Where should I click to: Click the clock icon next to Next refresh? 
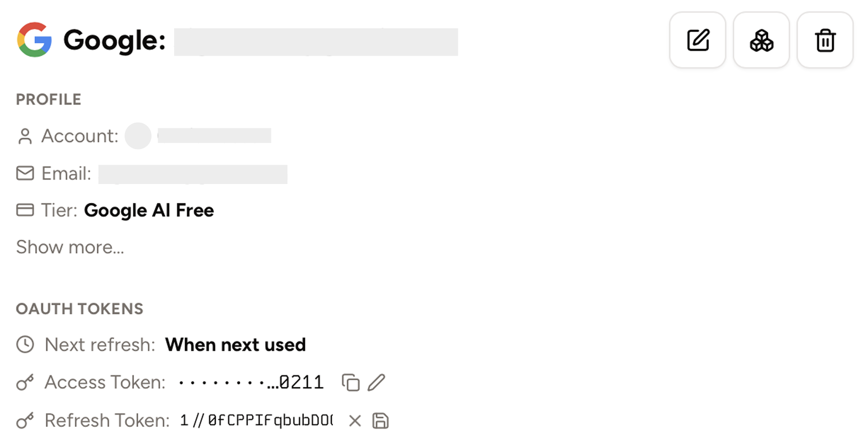(25, 344)
